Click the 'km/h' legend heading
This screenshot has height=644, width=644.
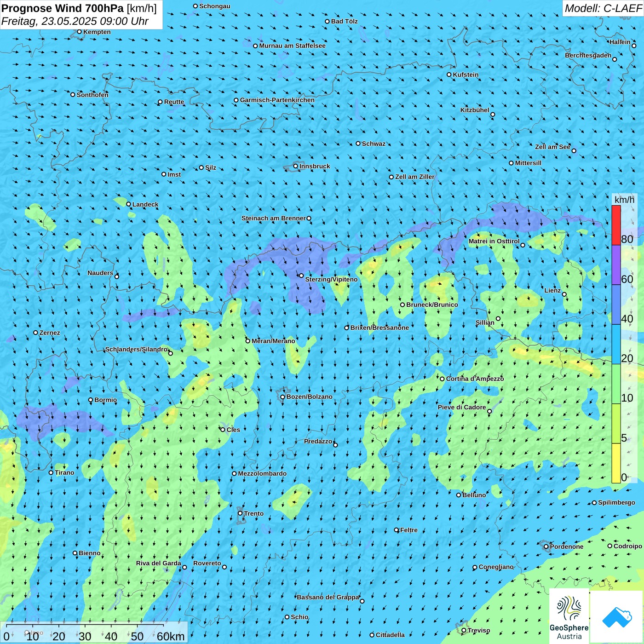(x=624, y=200)
